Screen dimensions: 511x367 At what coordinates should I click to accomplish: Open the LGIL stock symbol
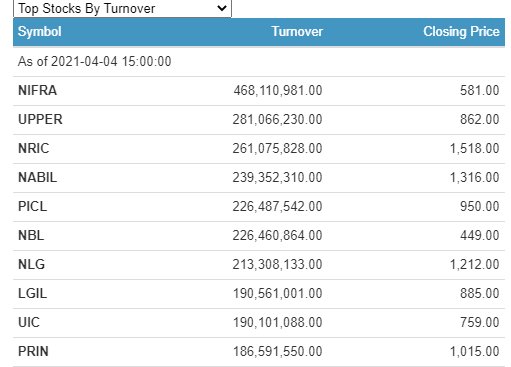[x=33, y=294]
